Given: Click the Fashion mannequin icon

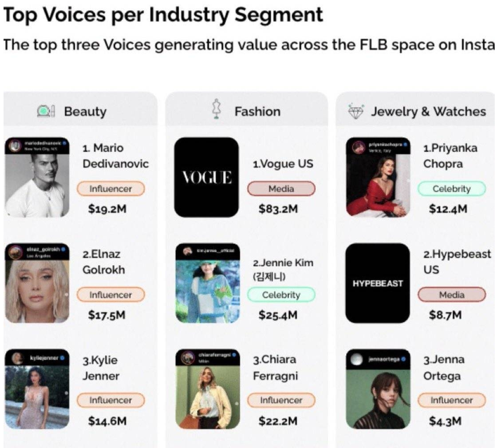Looking at the screenshot, I should pyautogui.click(x=217, y=109).
